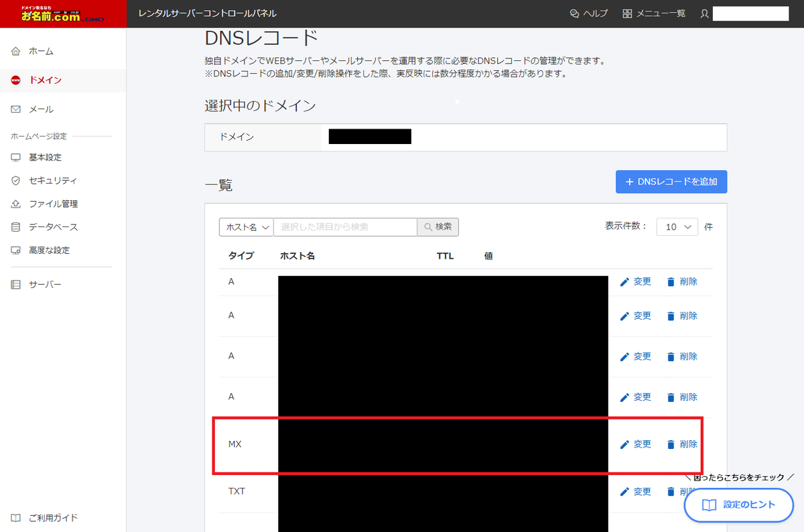Click the サーバー sidebar icon

click(x=15, y=283)
